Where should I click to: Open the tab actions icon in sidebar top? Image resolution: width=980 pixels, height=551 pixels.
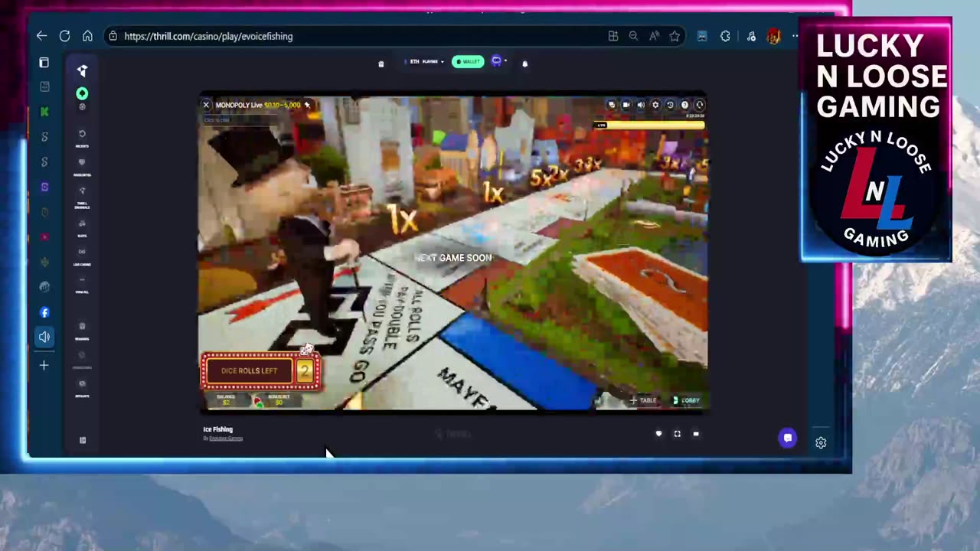(44, 63)
